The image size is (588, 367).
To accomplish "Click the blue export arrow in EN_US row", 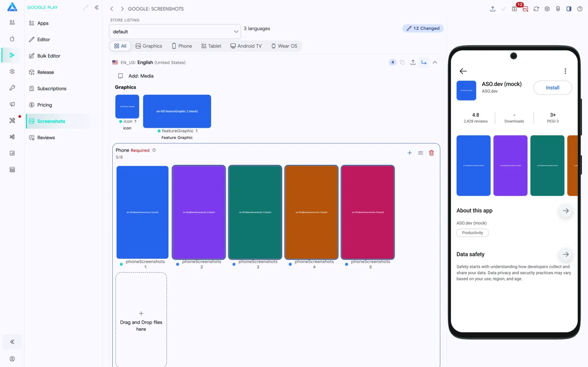I will coord(424,63).
